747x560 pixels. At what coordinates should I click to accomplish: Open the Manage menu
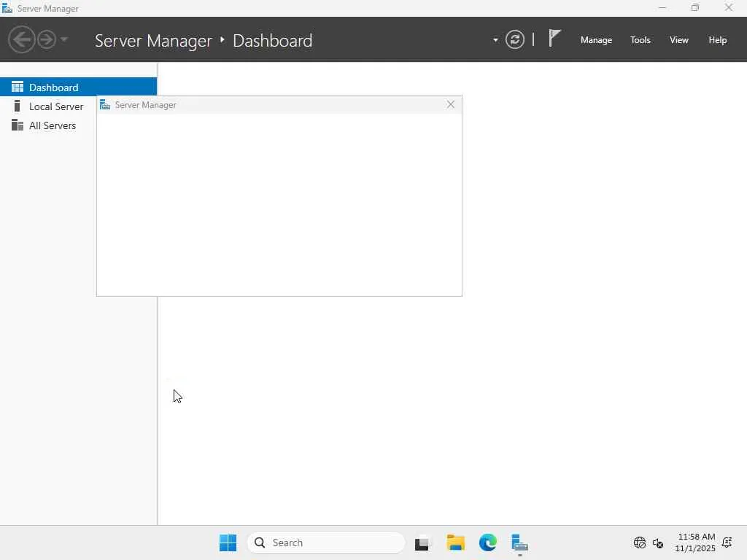[x=596, y=40]
